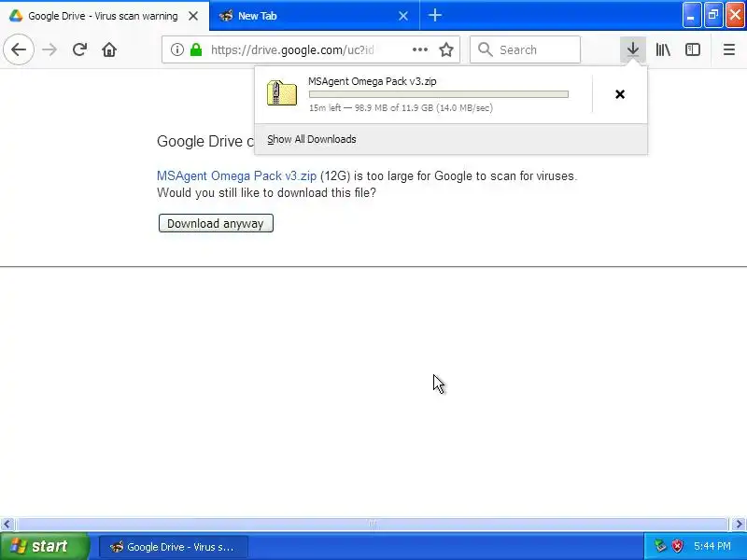747x560 pixels.
Task: Close the New Tab tab
Action: coord(403,16)
